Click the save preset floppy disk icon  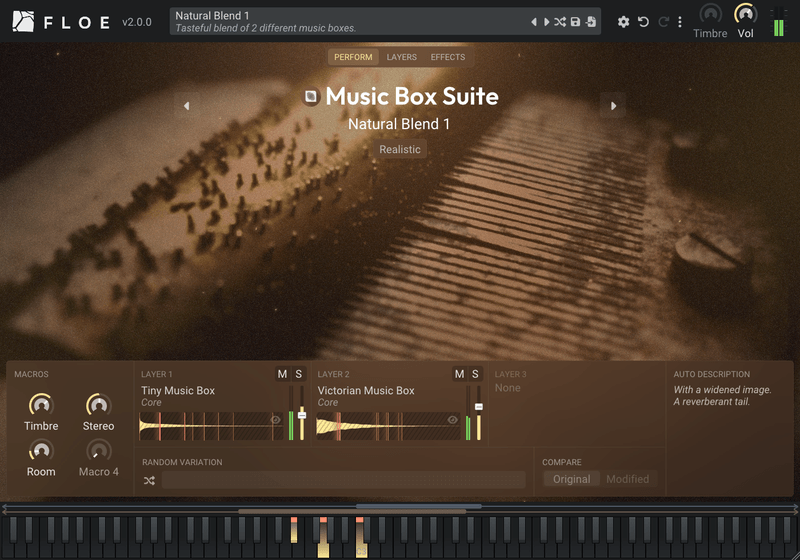coord(576,22)
